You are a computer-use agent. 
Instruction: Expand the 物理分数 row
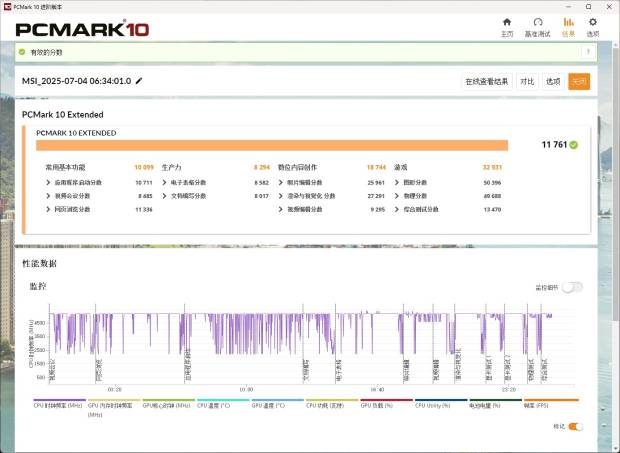[x=397, y=196]
